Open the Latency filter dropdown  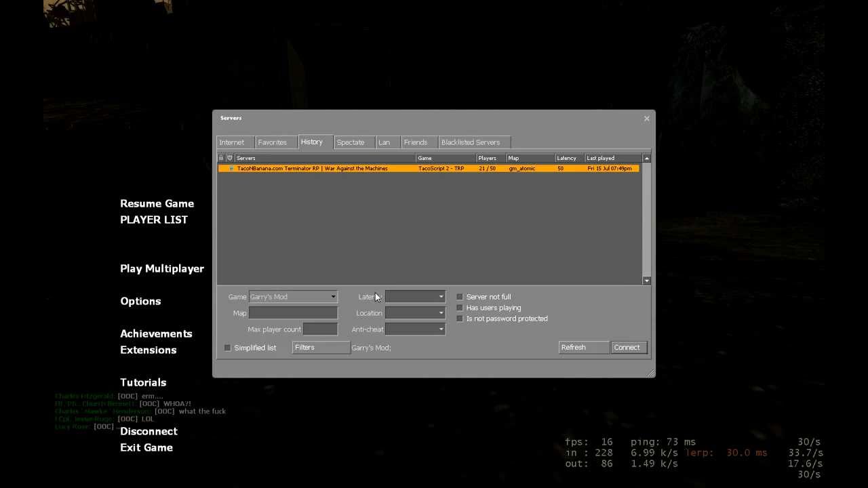(x=415, y=297)
